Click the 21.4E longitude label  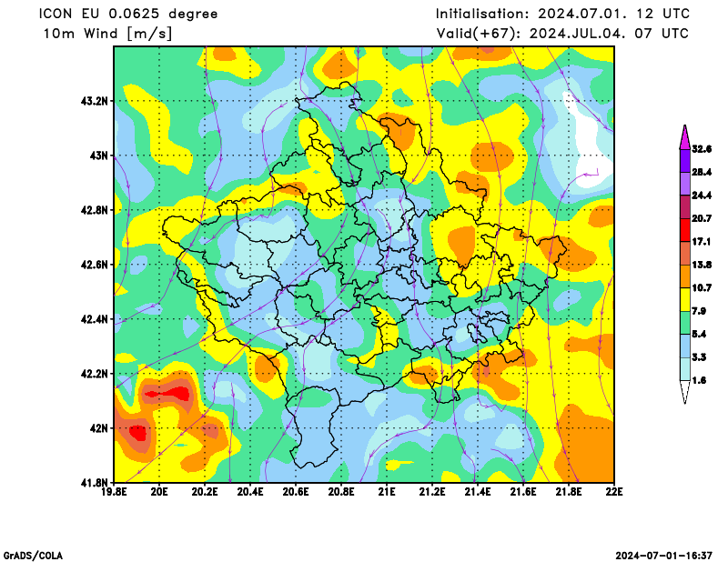478,491
